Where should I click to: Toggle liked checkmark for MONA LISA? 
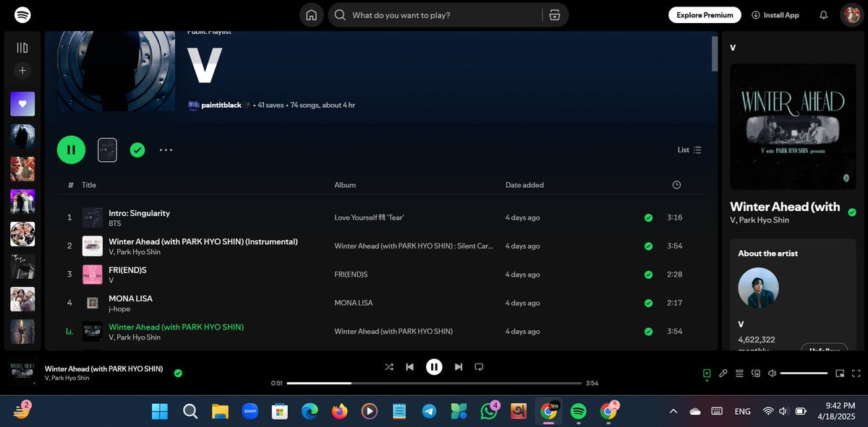point(648,303)
